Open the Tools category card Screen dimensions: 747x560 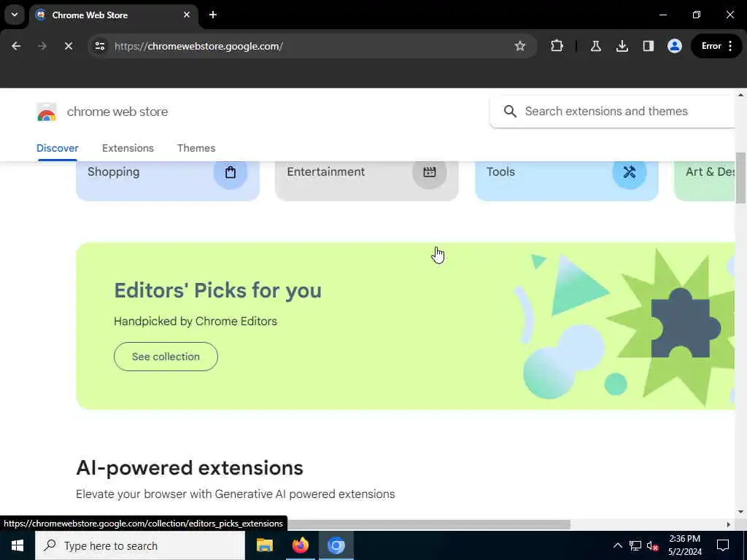[566, 180]
